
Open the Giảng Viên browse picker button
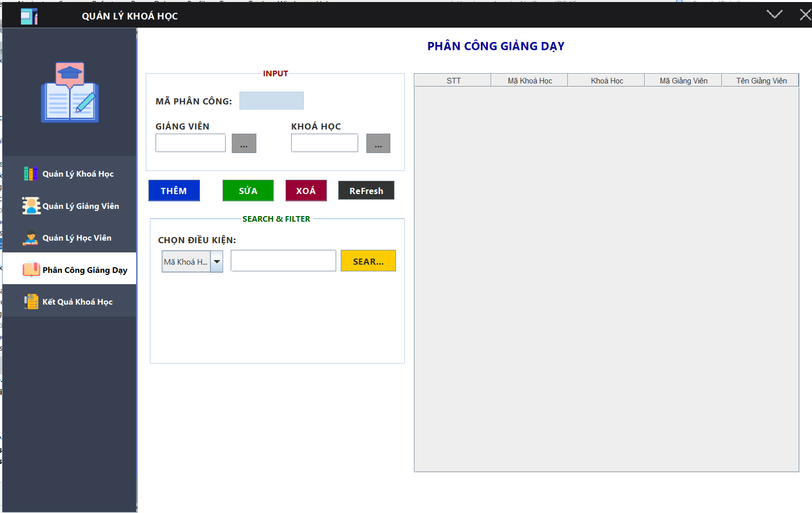tap(244, 143)
